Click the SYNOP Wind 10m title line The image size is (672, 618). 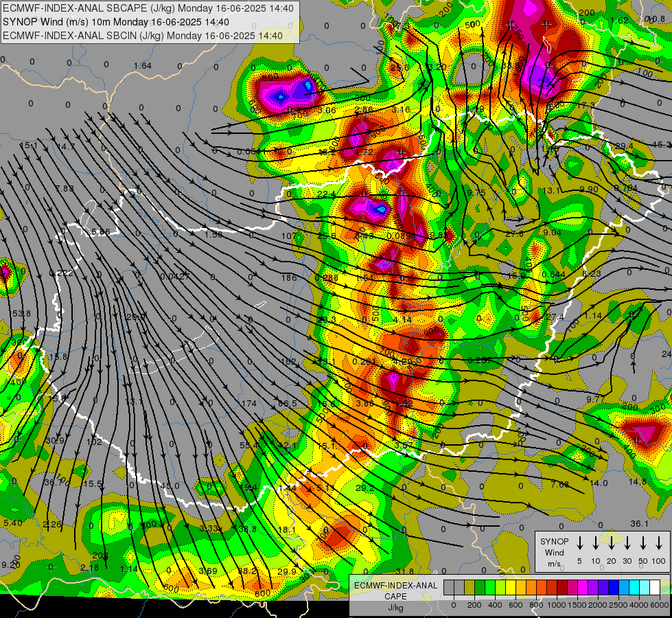pyautogui.click(x=116, y=22)
